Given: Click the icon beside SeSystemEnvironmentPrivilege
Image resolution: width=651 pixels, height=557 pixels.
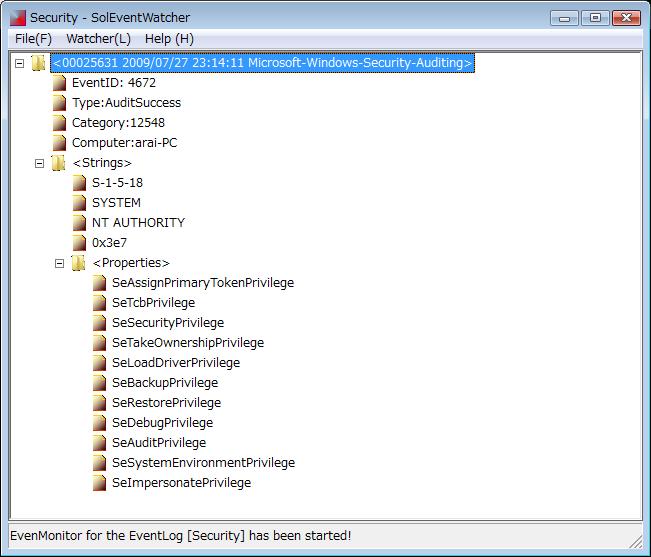Looking at the screenshot, I should [x=99, y=462].
